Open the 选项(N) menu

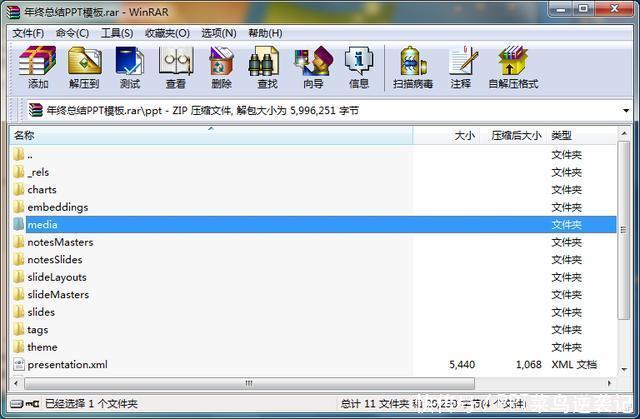tap(219, 33)
